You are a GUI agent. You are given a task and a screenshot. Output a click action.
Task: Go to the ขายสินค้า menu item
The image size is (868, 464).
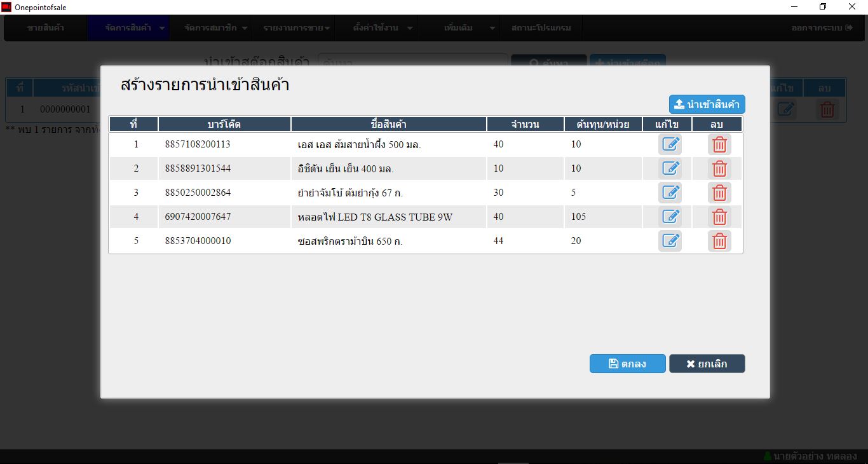click(x=46, y=28)
